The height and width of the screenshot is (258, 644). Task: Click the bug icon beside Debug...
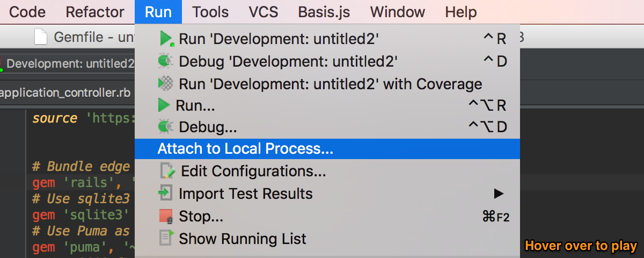(166, 127)
